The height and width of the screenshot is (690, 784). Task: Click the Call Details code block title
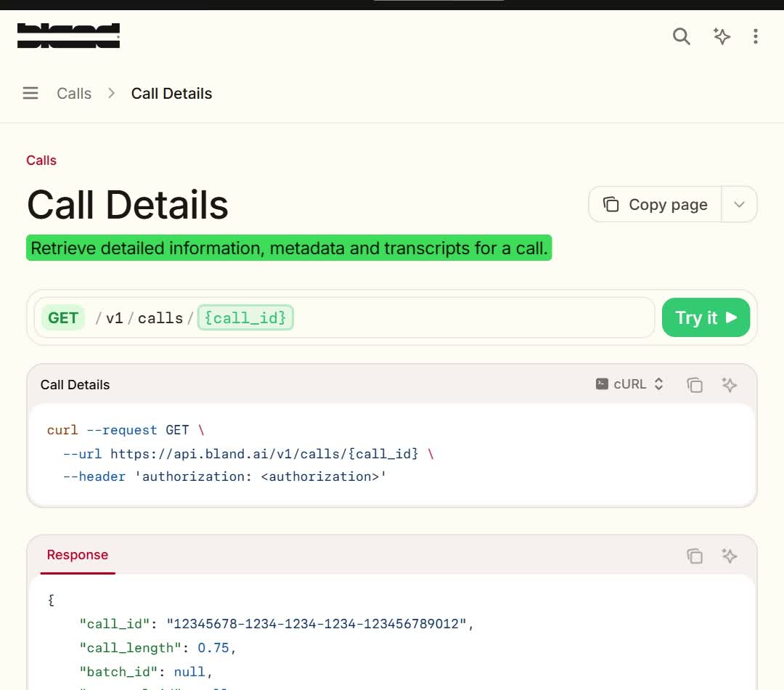[x=75, y=385]
